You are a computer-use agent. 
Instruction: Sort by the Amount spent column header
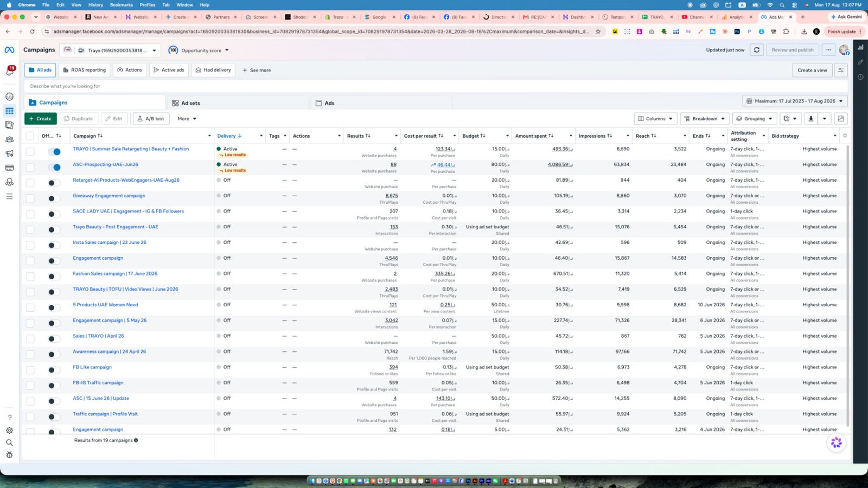[534, 136]
